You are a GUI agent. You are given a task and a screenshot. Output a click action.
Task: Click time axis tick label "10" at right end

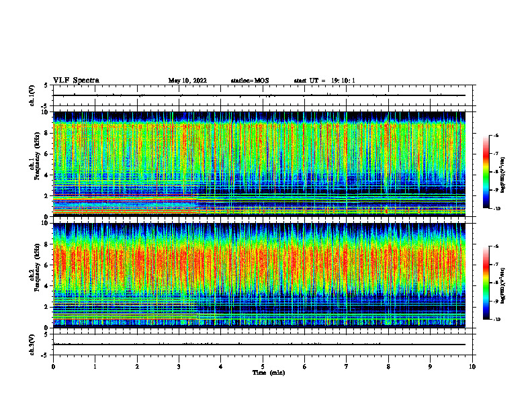472,367
